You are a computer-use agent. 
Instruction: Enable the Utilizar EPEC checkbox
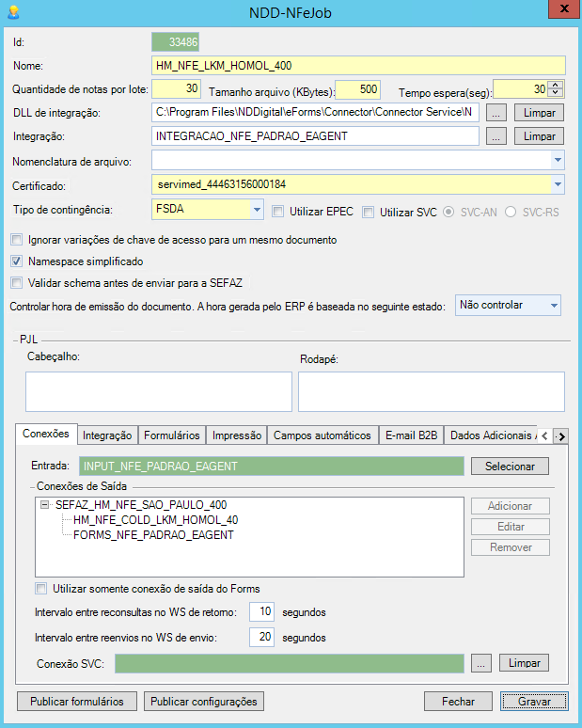point(278,212)
